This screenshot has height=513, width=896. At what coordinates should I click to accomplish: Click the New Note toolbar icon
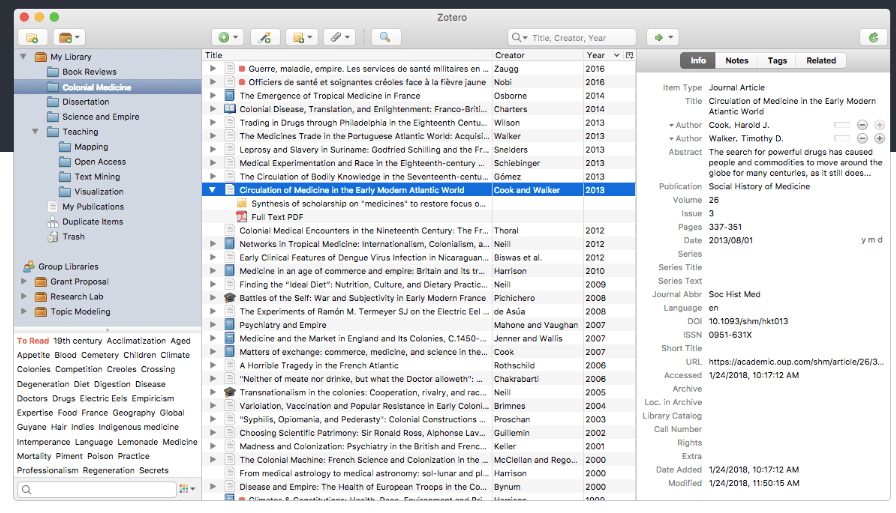300,37
